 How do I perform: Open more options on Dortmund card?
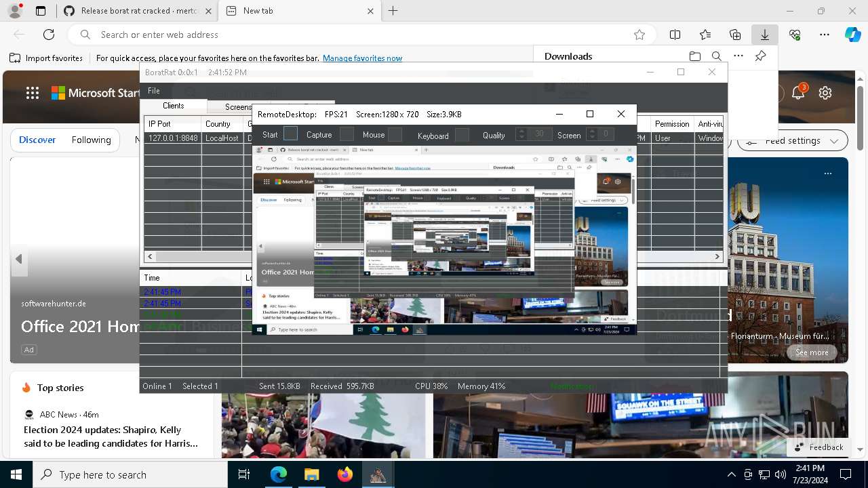tap(828, 174)
